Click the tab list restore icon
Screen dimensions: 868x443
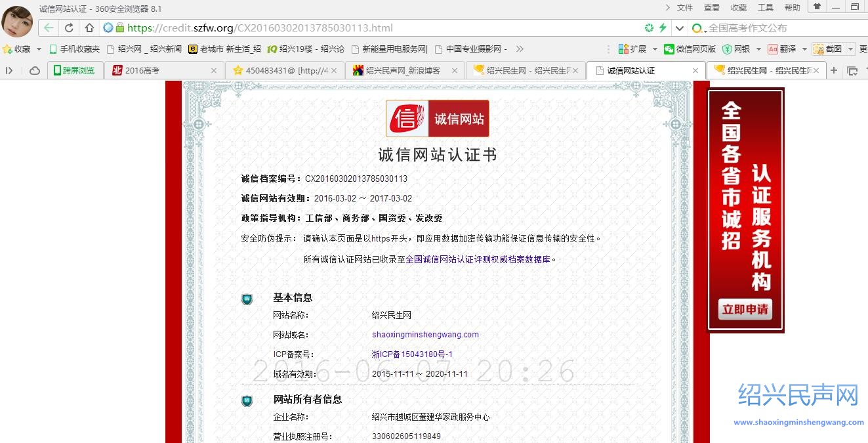[852, 71]
